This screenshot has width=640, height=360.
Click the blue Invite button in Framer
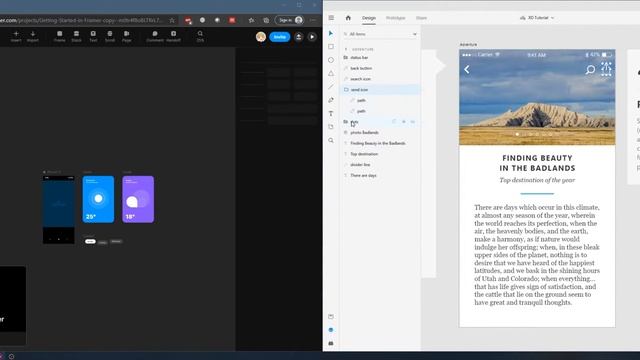click(280, 37)
